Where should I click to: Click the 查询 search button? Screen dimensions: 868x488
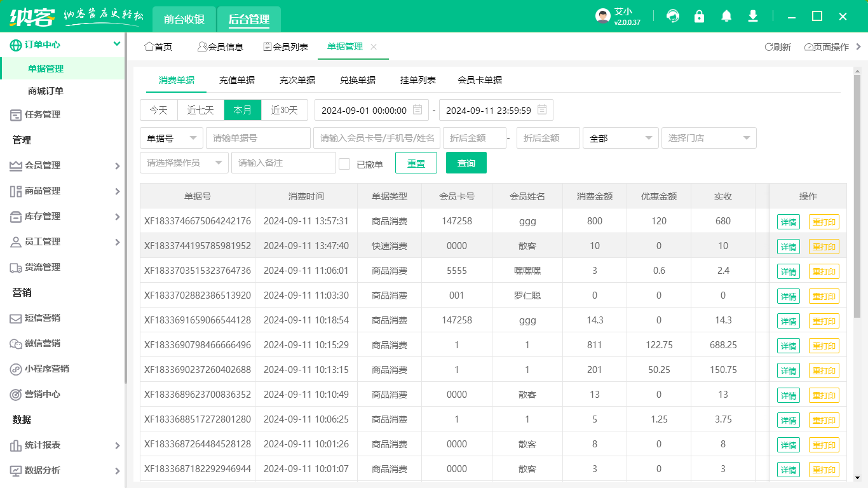click(x=466, y=163)
